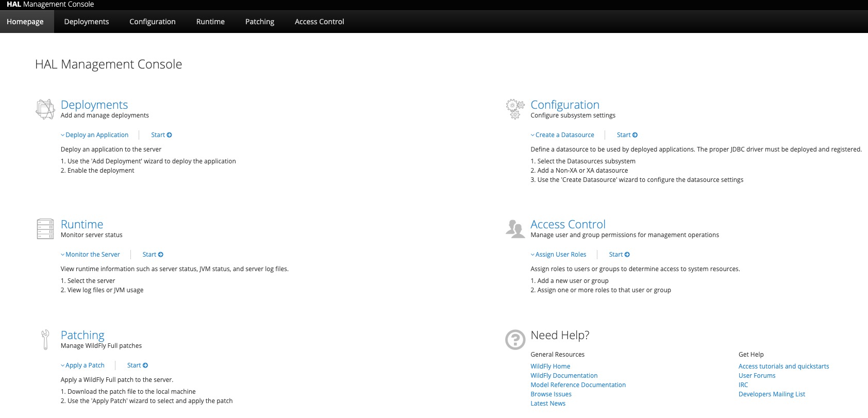Click the Configuration gears icon
This screenshot has width=868, height=418.
coord(515,109)
